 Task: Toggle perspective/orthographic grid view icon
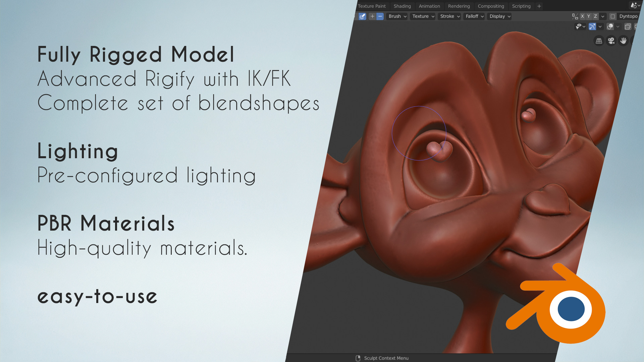click(599, 41)
